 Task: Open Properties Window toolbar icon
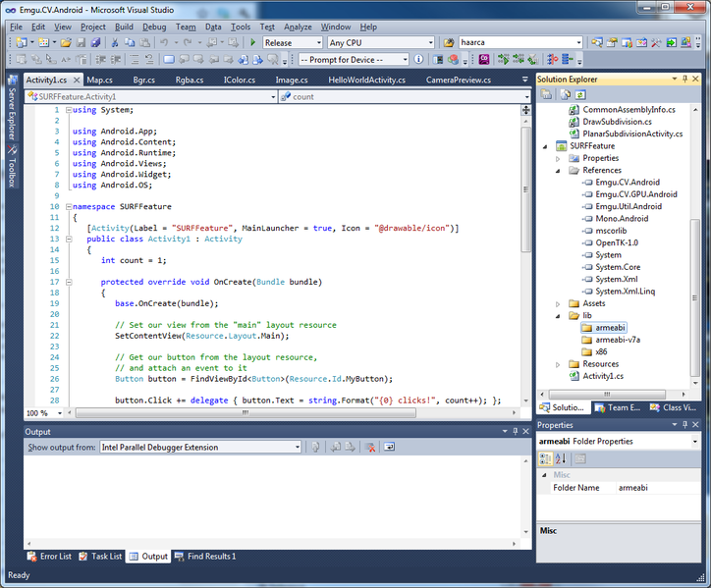(x=612, y=42)
